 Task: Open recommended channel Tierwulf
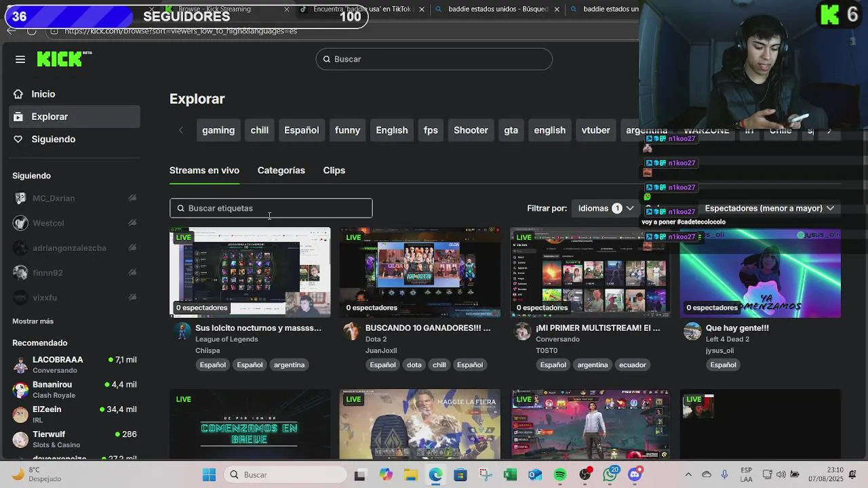[x=75, y=439]
